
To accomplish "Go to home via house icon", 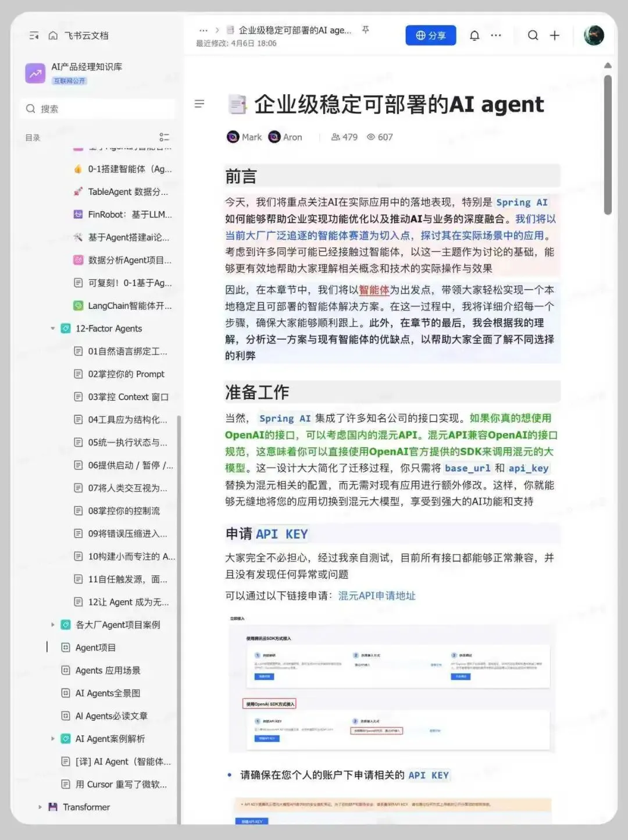I will tap(53, 35).
